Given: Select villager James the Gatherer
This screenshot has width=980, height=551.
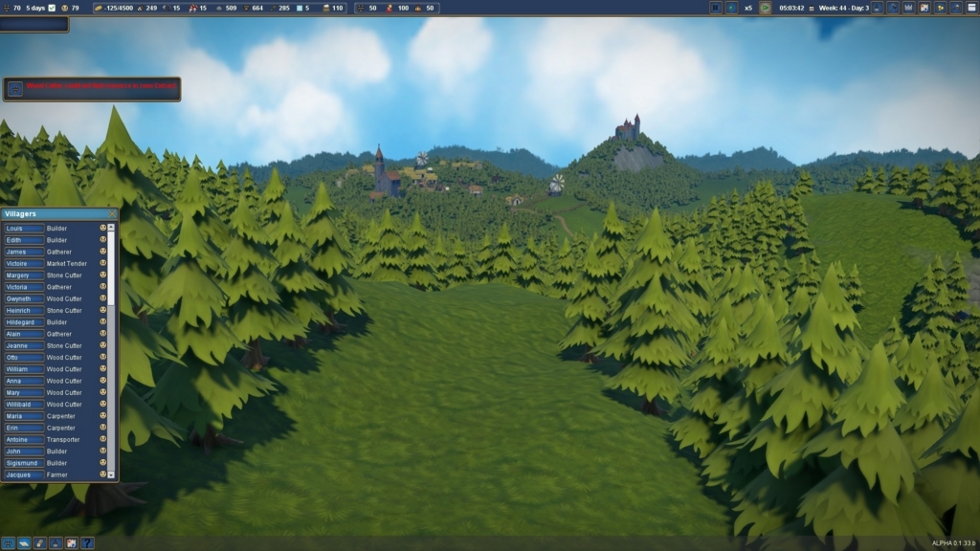Looking at the screenshot, I should coord(24,252).
